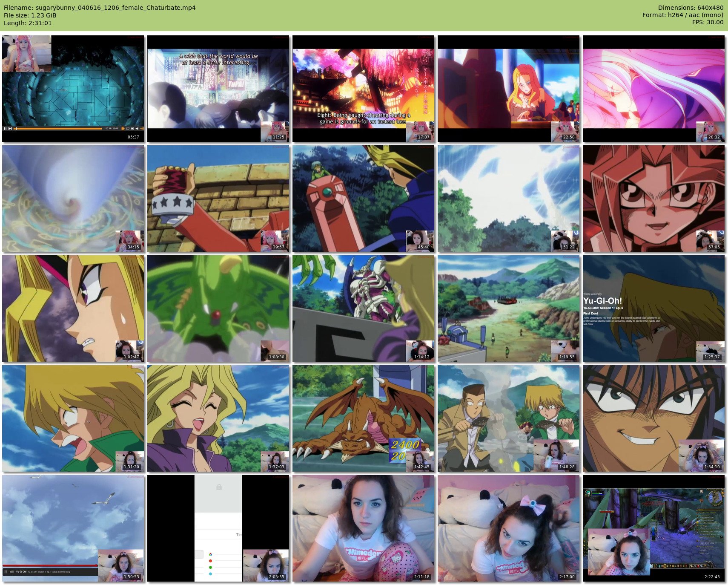Select the 11:25 thumbnail with crowd and subtitle
This screenshot has width=728, height=585.
point(218,89)
